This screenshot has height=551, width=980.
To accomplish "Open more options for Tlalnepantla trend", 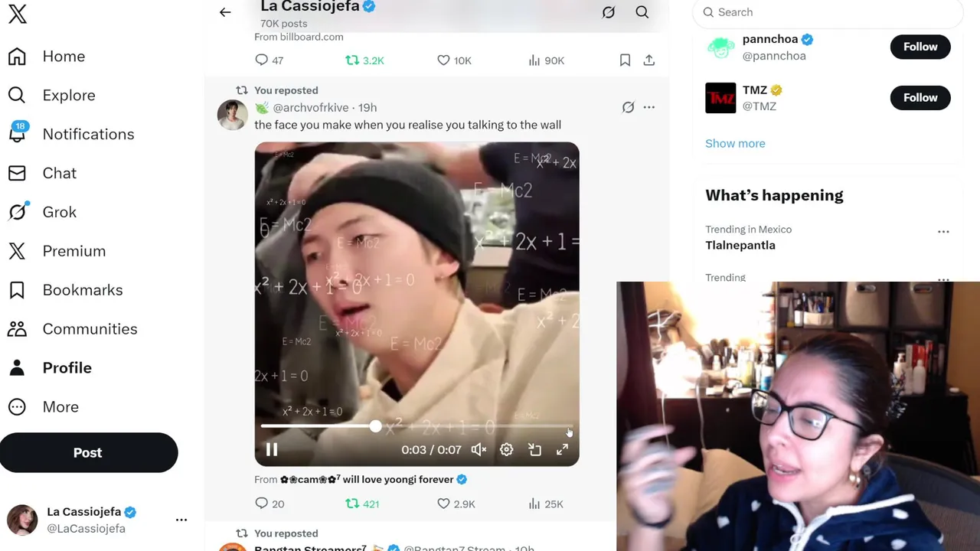I will click(943, 231).
